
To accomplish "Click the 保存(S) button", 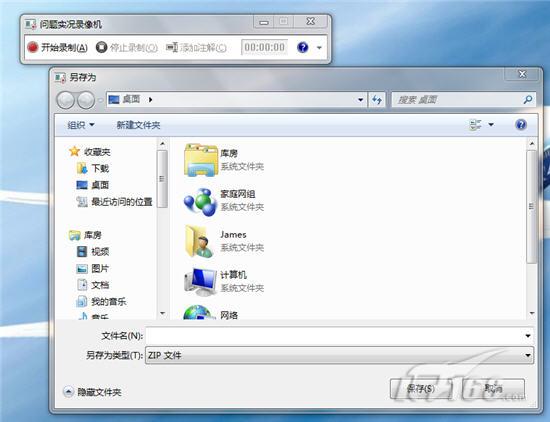I will coord(421,388).
